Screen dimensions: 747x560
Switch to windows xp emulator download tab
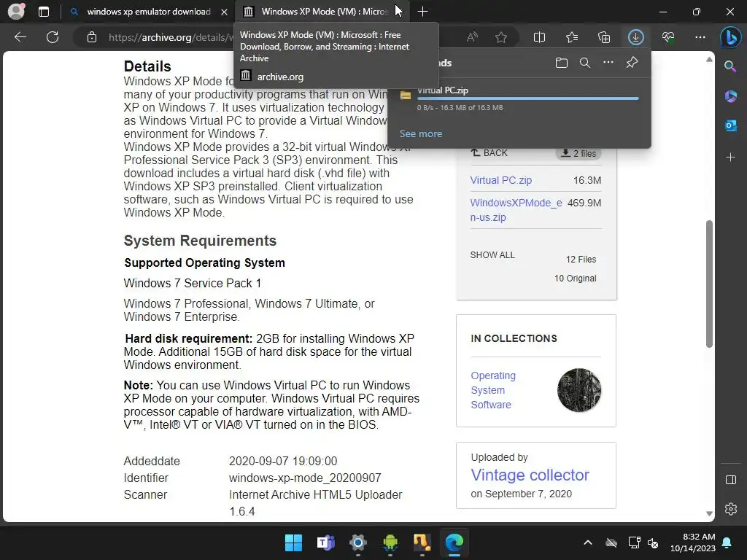(149, 12)
